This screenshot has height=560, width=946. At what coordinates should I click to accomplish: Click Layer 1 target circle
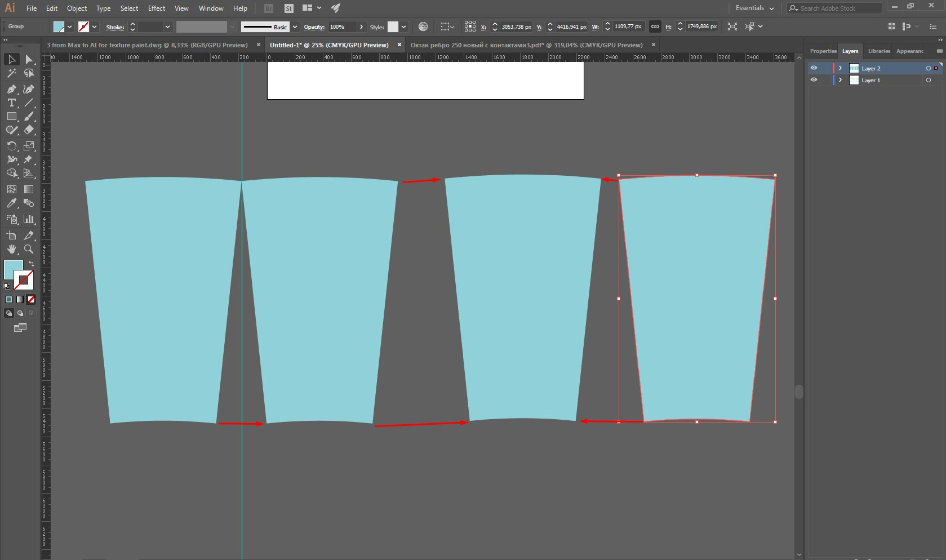pyautogui.click(x=929, y=80)
